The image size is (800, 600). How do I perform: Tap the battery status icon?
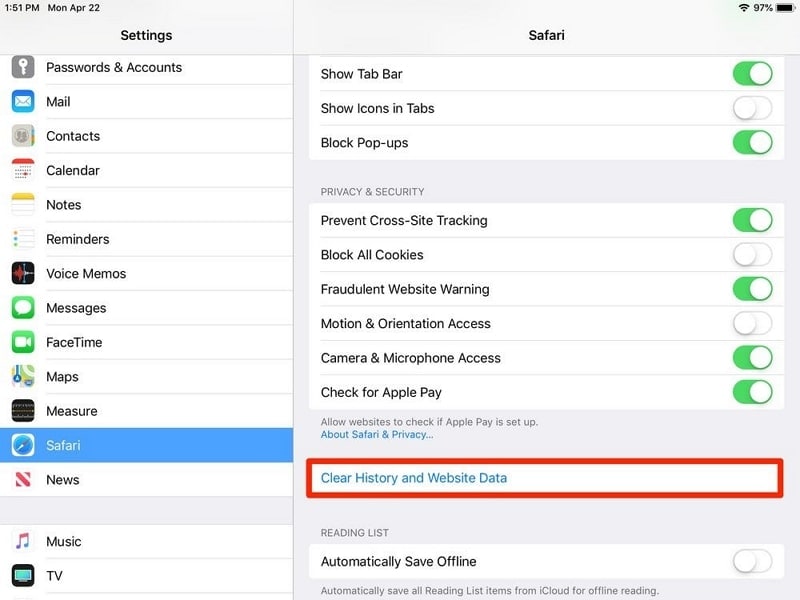[785, 8]
